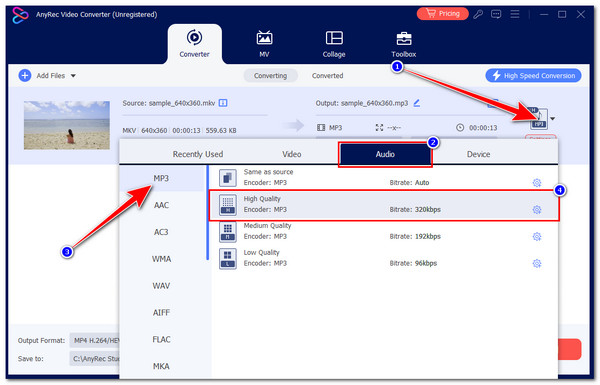The image size is (600, 385).
Task: Click the MP3 output format icon
Action: (x=539, y=119)
